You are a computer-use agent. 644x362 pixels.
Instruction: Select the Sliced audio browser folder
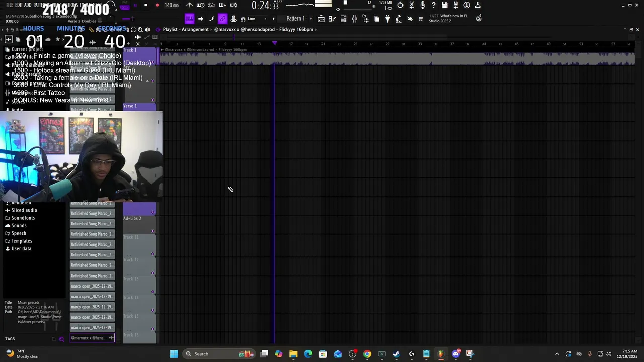click(x=24, y=210)
